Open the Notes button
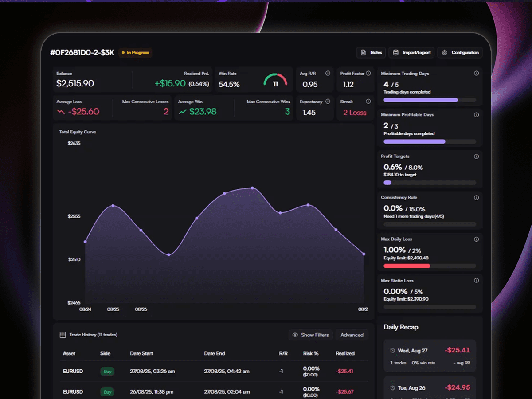 (371, 53)
